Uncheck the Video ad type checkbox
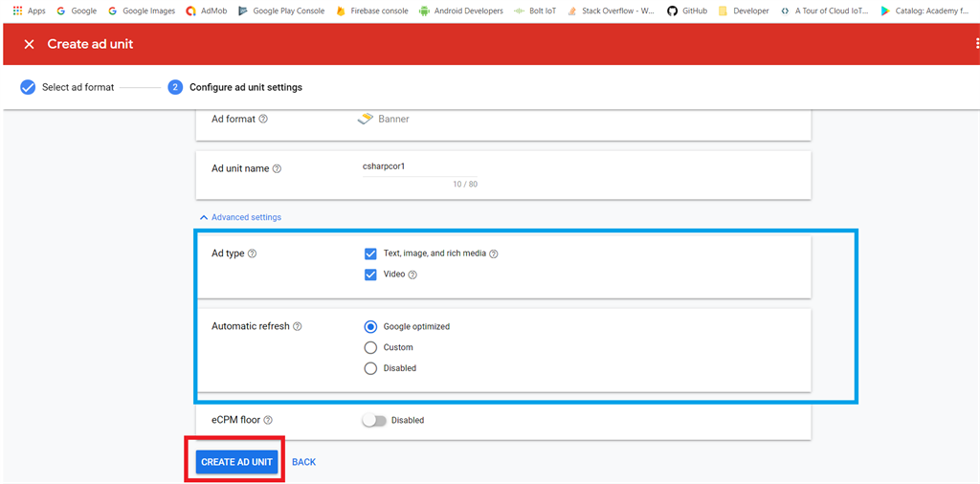This screenshot has width=980, height=484. coord(370,275)
